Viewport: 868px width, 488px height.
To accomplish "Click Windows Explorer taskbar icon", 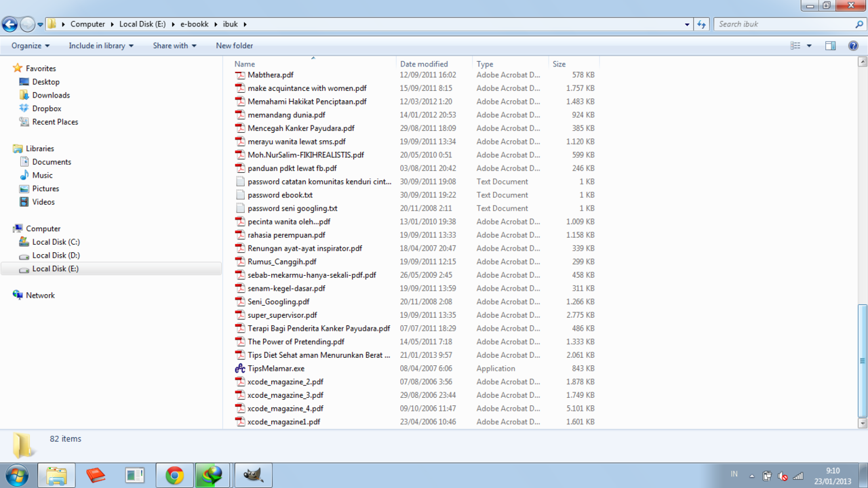I will coord(56,476).
